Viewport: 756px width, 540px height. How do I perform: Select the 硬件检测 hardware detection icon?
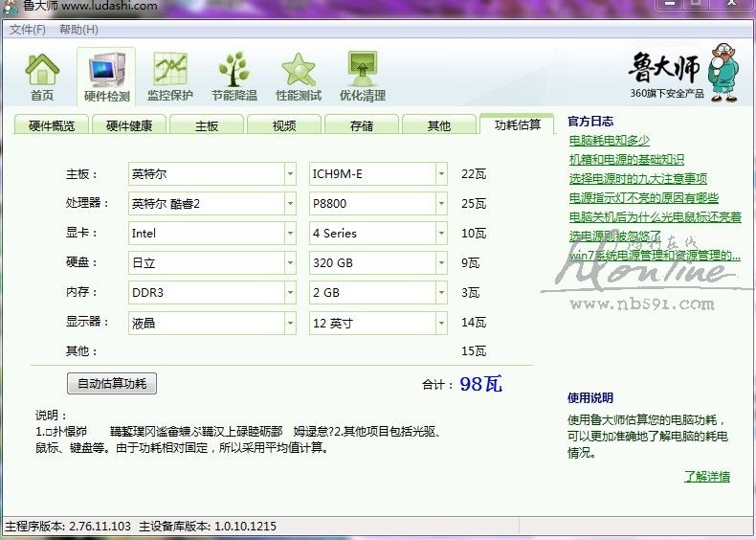(x=106, y=75)
